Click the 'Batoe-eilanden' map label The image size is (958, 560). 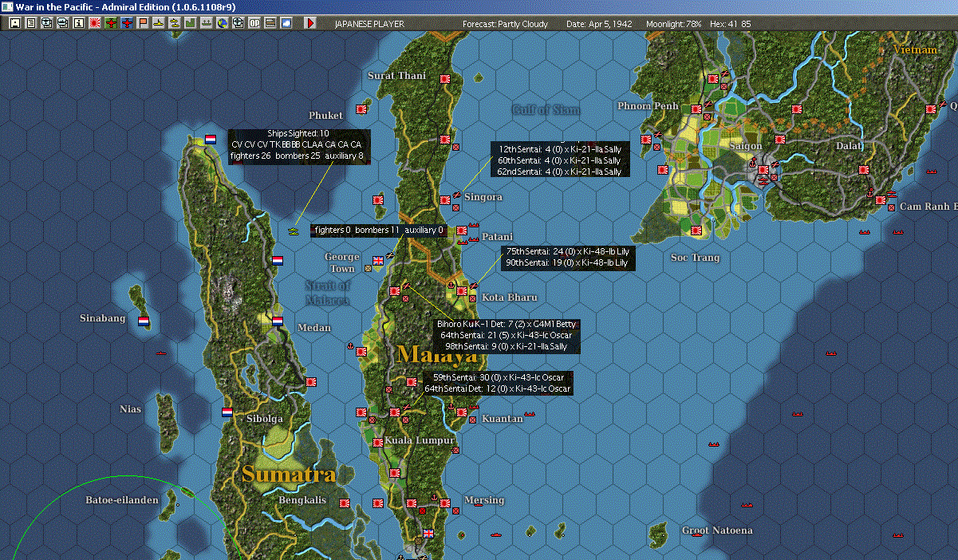click(122, 500)
